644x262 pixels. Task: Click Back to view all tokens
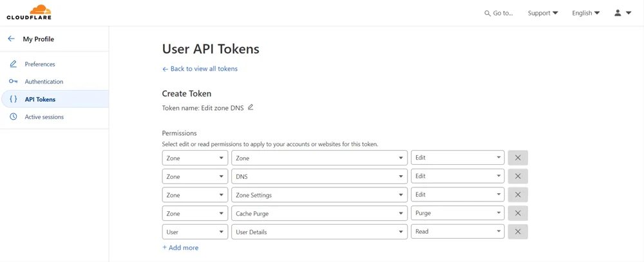[x=200, y=69]
